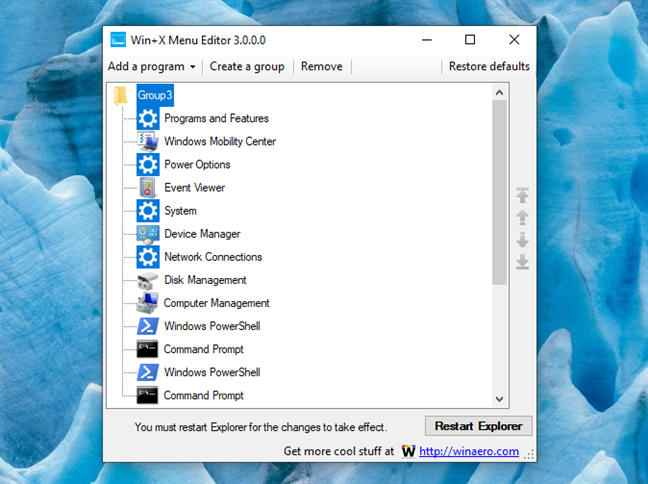Move item down one position arrow
The image size is (648, 484).
[522, 240]
